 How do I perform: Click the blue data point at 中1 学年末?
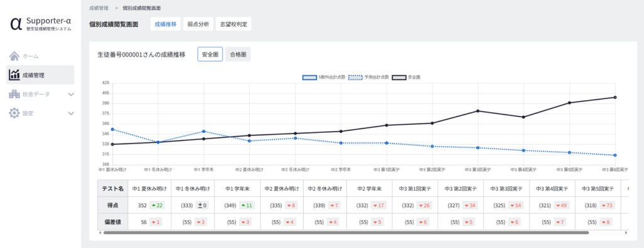pos(204,131)
